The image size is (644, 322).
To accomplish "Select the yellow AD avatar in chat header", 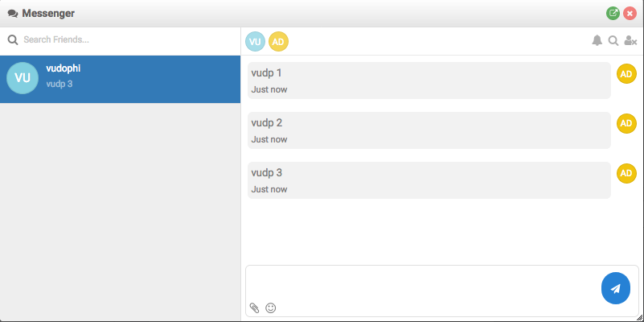I will [278, 41].
